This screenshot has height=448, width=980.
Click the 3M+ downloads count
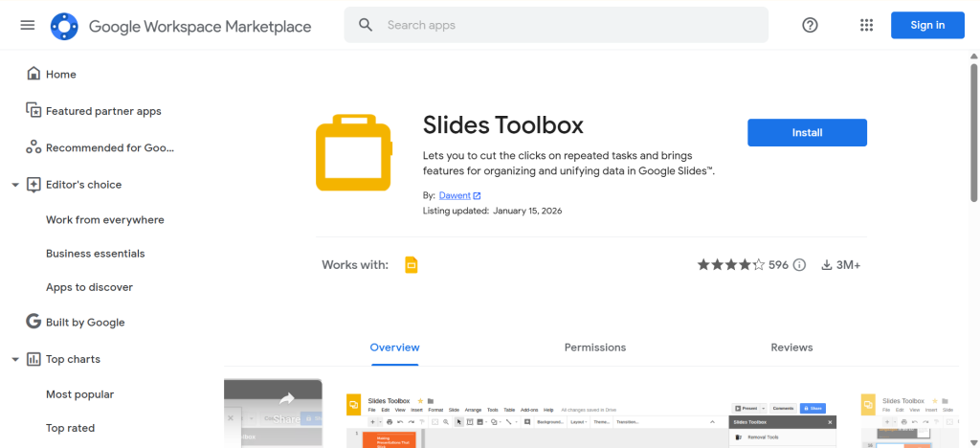point(848,265)
